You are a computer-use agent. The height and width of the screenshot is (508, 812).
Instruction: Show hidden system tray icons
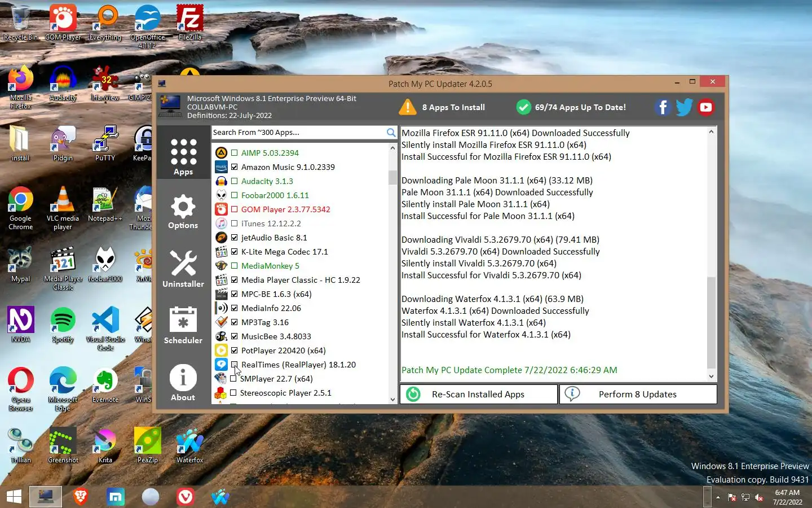pos(718,497)
